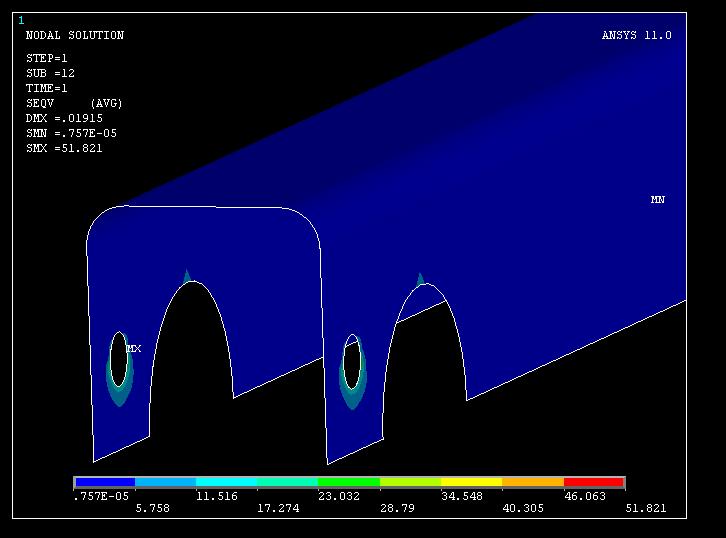Click the legend maximum value 51.821
The image size is (726, 538).
pos(646,508)
